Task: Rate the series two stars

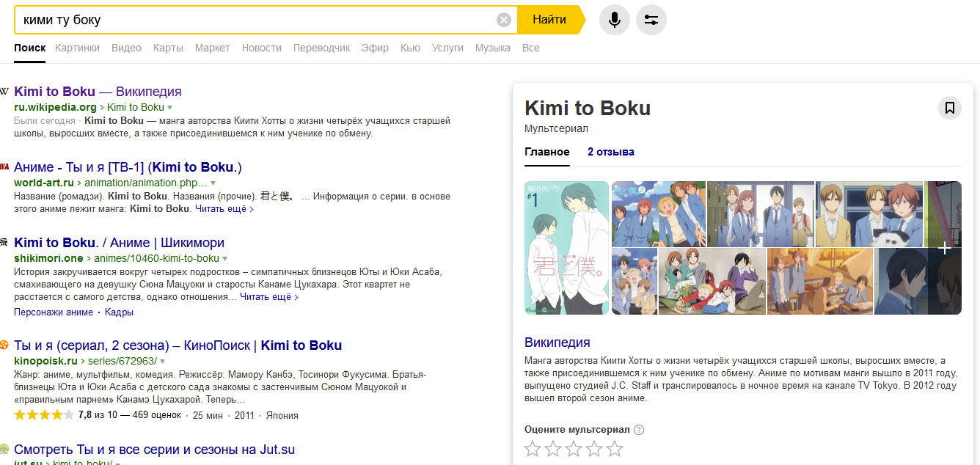Action: pos(553,449)
